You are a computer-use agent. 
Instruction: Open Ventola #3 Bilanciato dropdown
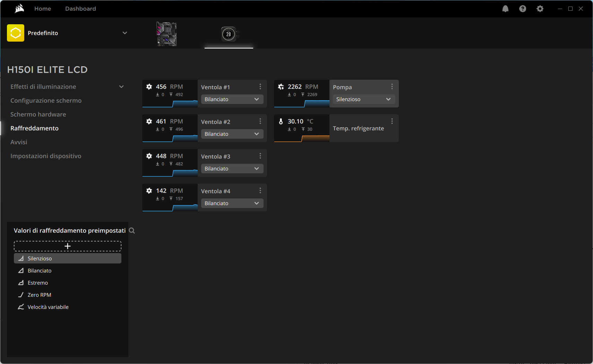click(232, 168)
